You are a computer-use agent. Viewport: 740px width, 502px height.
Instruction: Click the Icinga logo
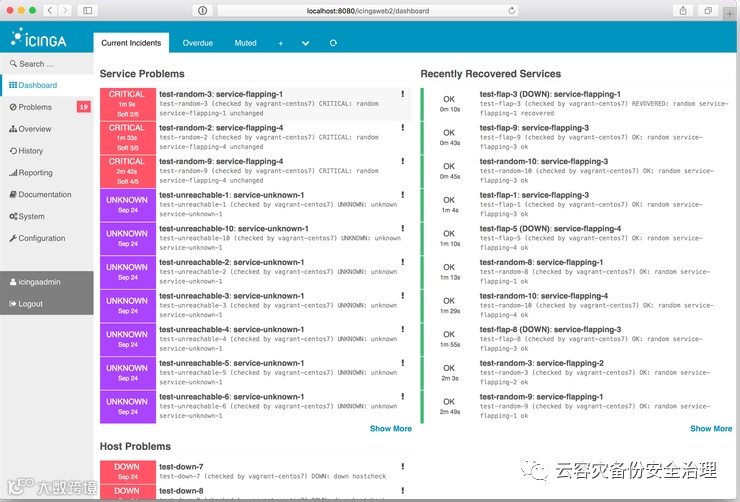coord(39,38)
